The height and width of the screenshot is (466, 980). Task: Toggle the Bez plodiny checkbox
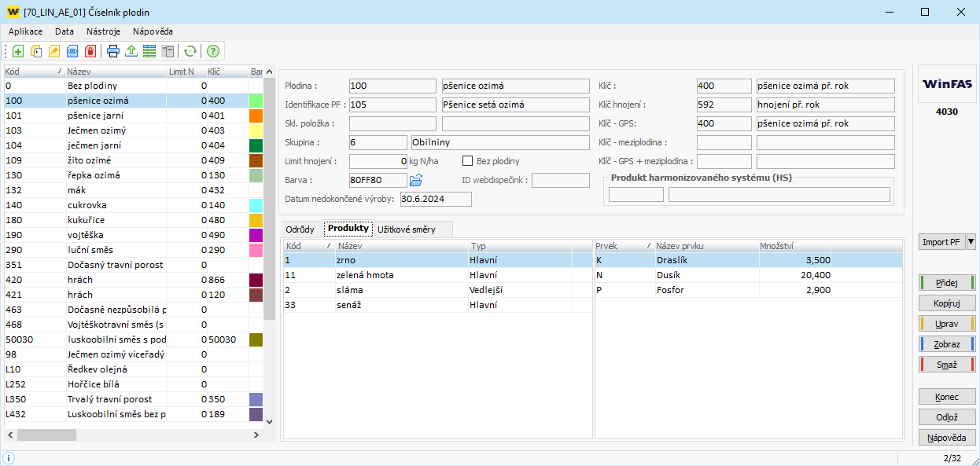[467, 161]
